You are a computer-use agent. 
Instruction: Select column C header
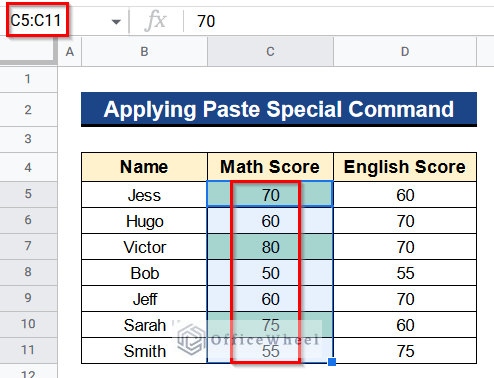[270, 52]
